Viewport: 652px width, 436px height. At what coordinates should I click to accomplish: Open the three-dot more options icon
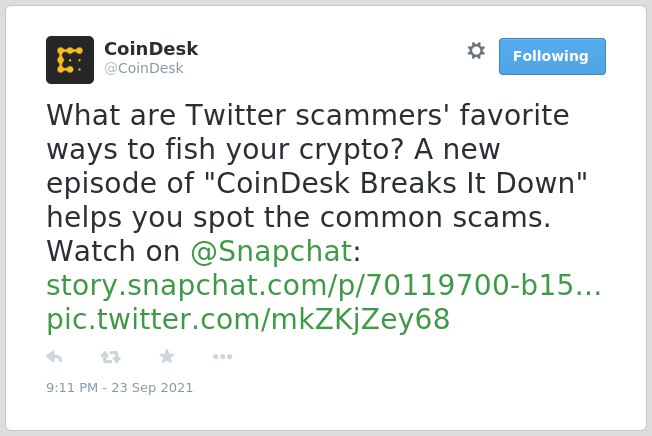222,357
